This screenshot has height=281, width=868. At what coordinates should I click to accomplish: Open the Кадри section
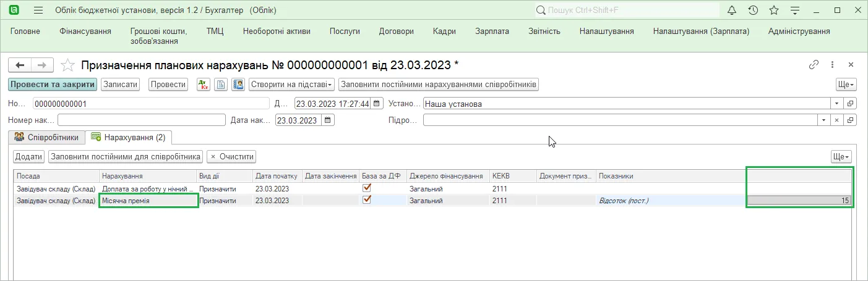(x=444, y=31)
